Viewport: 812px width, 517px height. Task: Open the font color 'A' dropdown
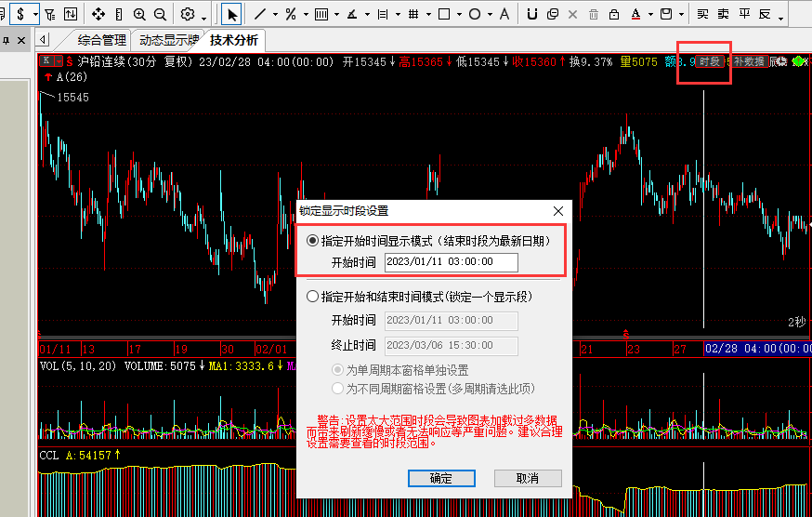[x=648, y=15]
